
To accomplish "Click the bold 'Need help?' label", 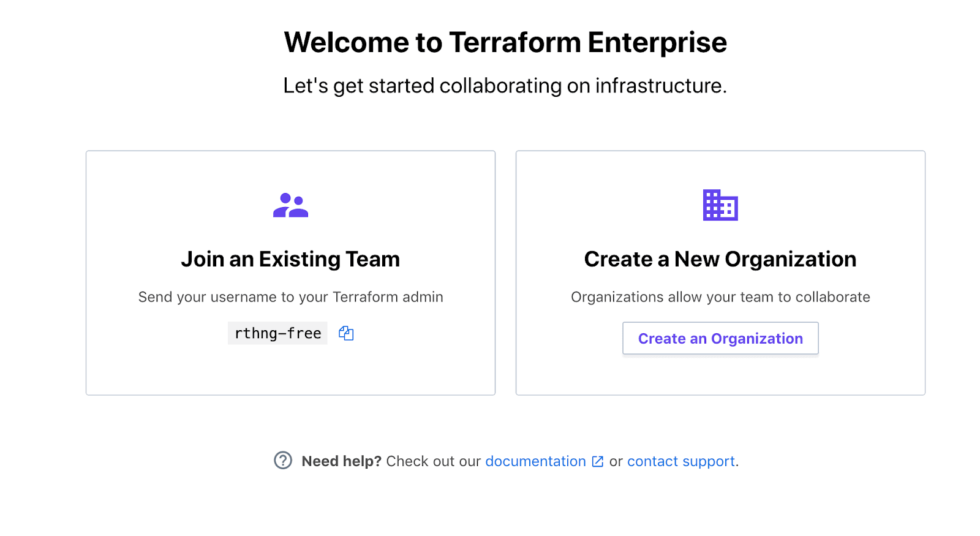I will tap(341, 461).
